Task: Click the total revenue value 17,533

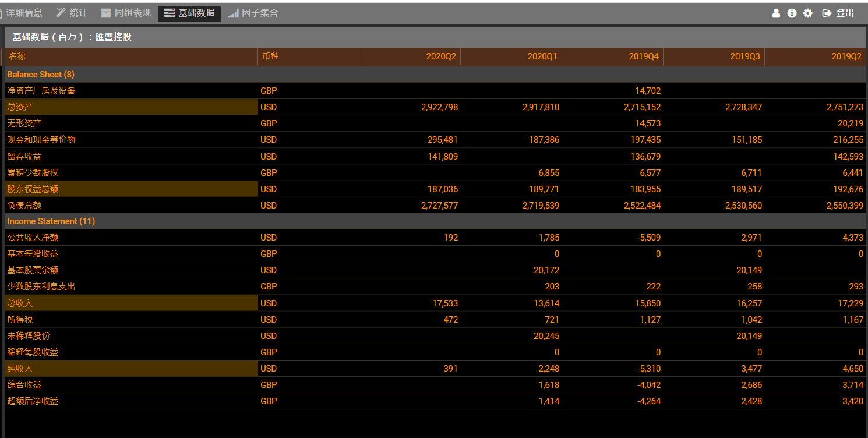Action: [445, 303]
